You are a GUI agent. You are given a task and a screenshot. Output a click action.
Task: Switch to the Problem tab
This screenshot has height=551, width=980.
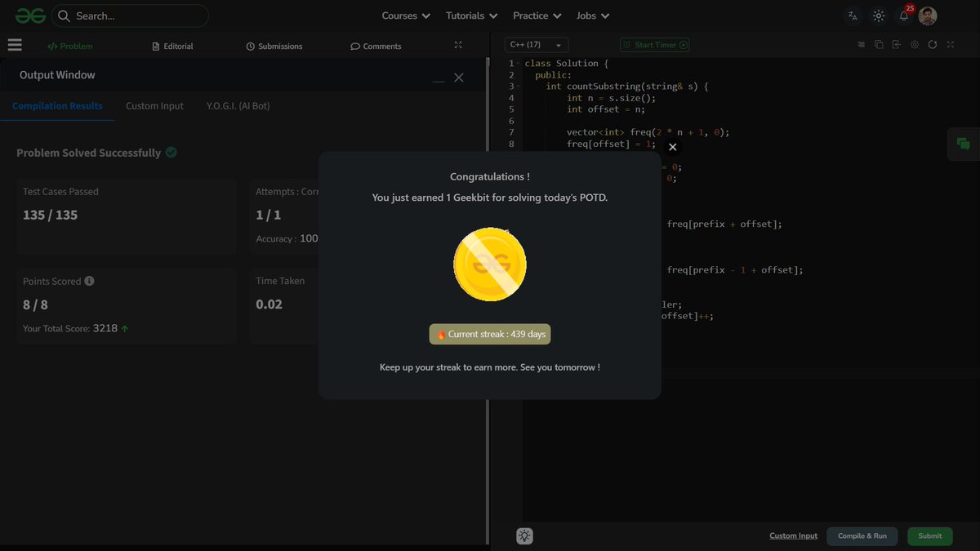[x=70, y=47]
